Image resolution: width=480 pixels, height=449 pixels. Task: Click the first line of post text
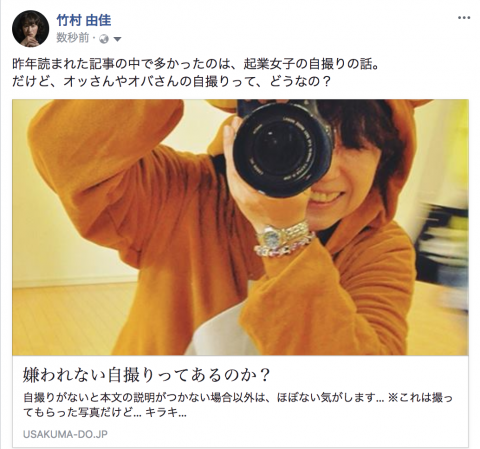196,64
